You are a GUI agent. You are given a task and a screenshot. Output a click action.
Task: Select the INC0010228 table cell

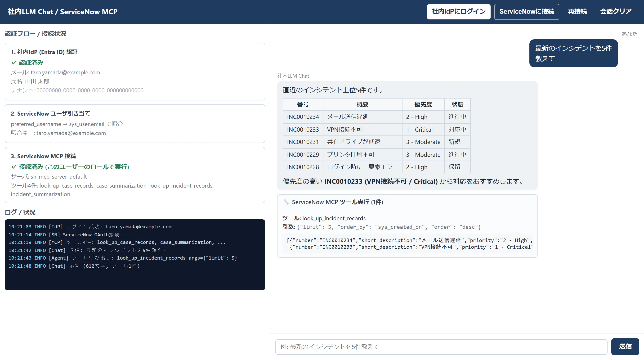pos(303,167)
